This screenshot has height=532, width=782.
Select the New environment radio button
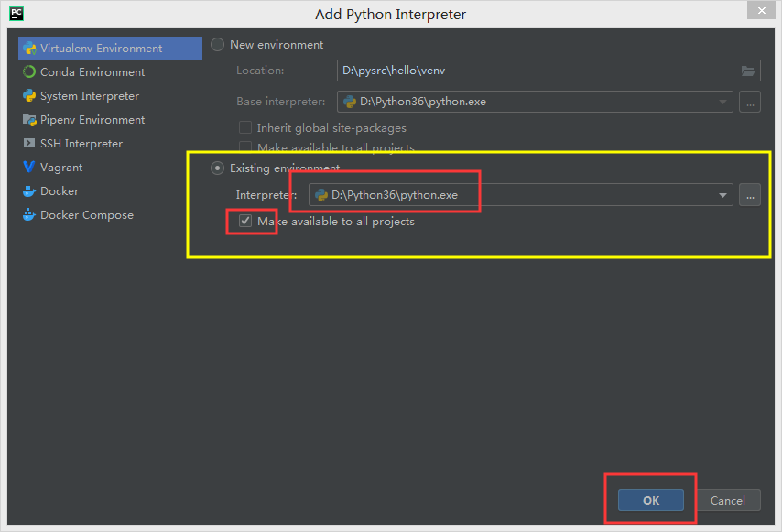coord(217,44)
